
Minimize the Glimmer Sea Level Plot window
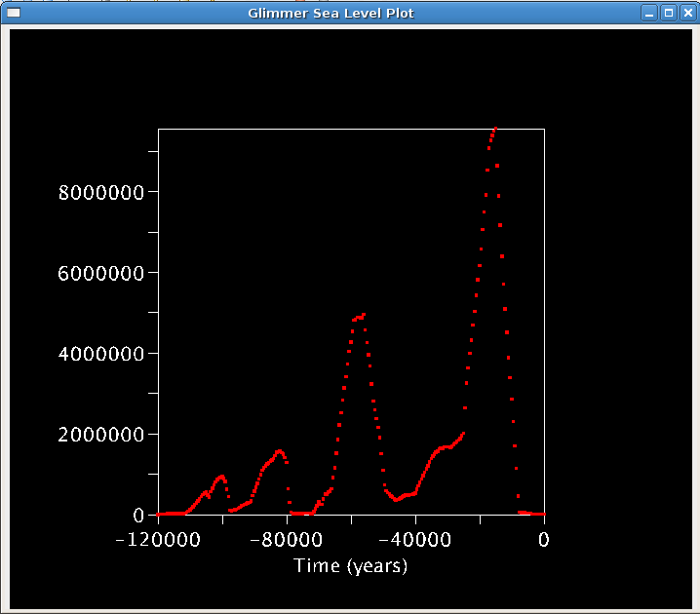649,13
